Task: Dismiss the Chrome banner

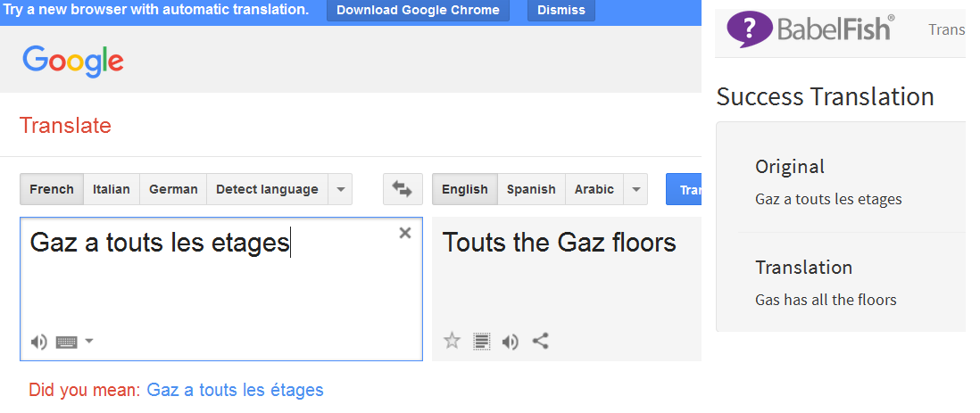Action: pyautogui.click(x=561, y=10)
